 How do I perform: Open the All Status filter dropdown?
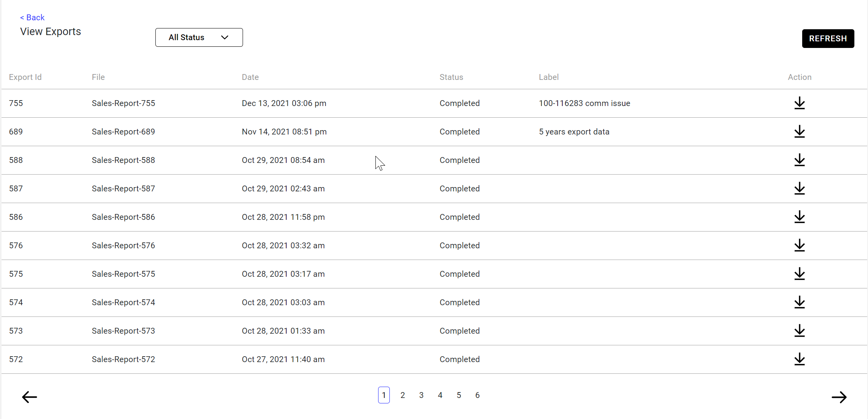(x=199, y=37)
